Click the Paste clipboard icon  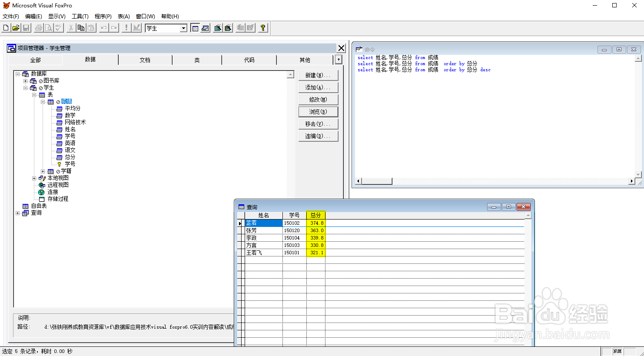point(91,28)
